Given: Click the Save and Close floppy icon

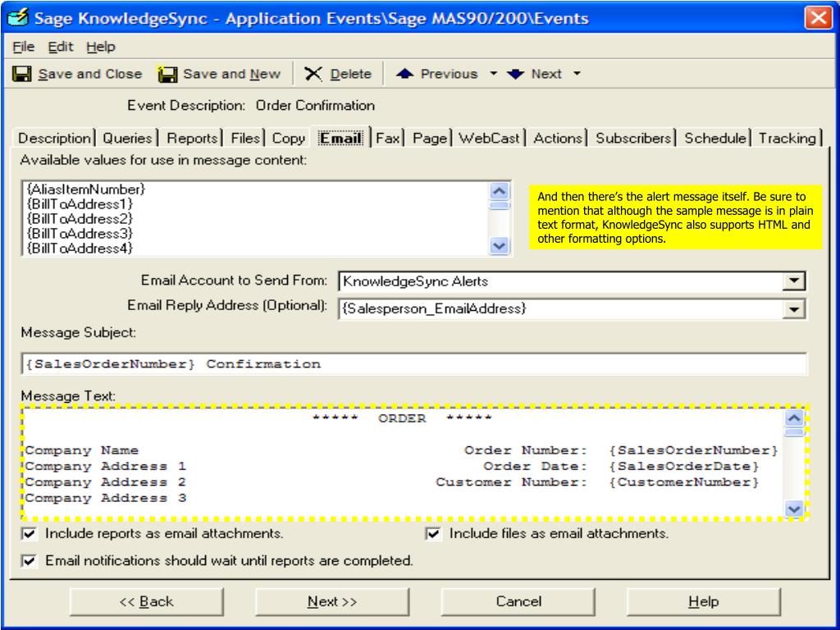Looking at the screenshot, I should 22,74.
